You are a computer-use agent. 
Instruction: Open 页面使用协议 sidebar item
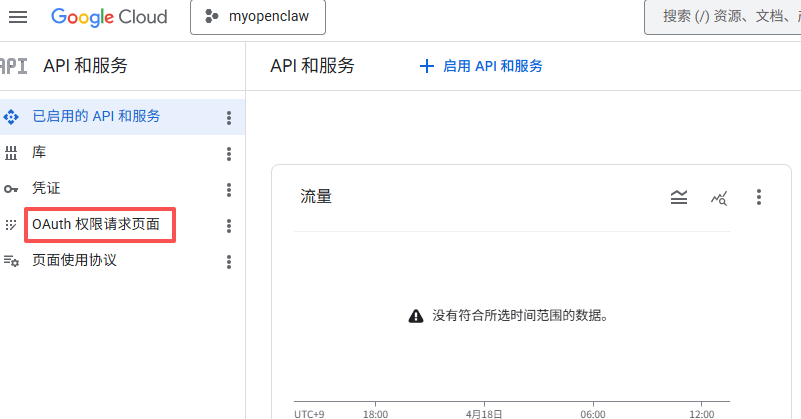[123, 261]
